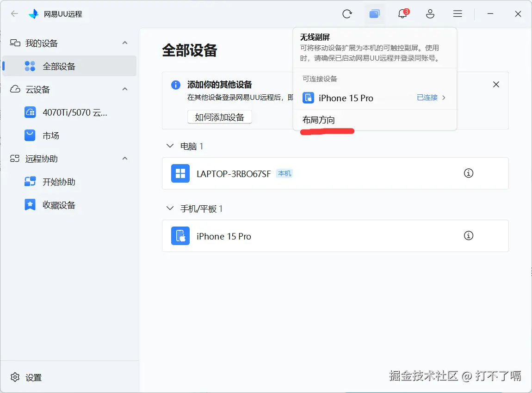This screenshot has height=393, width=532.
Task: Open 市场 in sidebar
Action: tap(69, 135)
